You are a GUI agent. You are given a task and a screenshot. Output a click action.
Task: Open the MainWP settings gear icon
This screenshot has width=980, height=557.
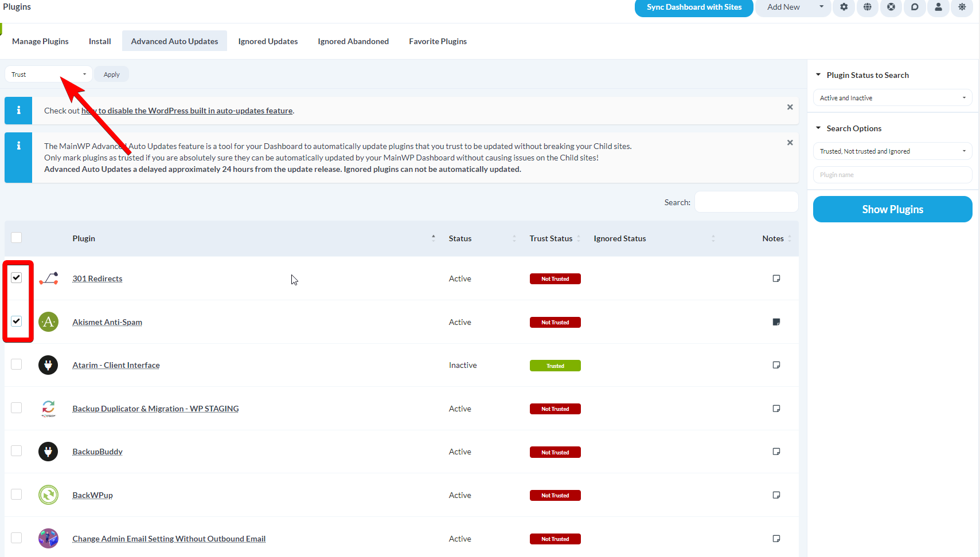844,8
